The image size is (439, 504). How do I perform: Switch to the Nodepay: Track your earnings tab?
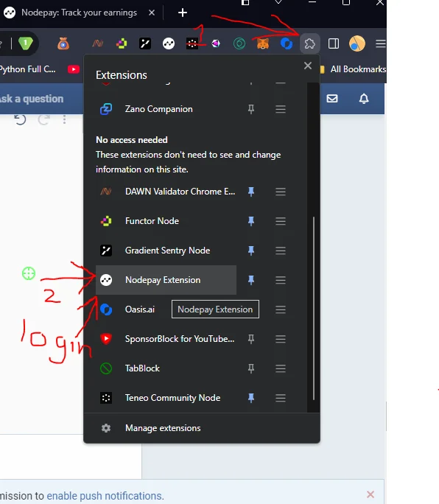click(80, 13)
